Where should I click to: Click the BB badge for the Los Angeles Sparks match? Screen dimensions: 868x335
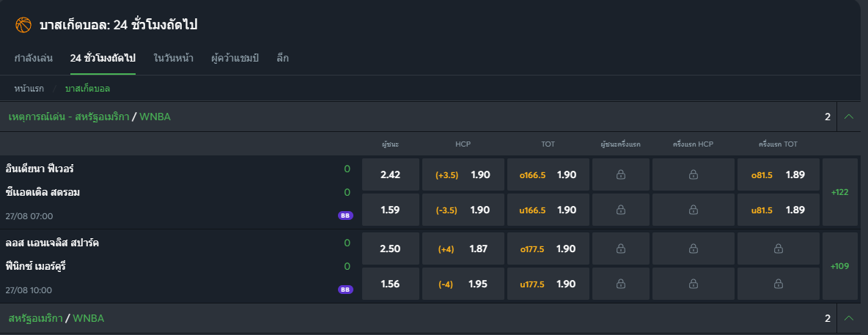pyautogui.click(x=345, y=290)
